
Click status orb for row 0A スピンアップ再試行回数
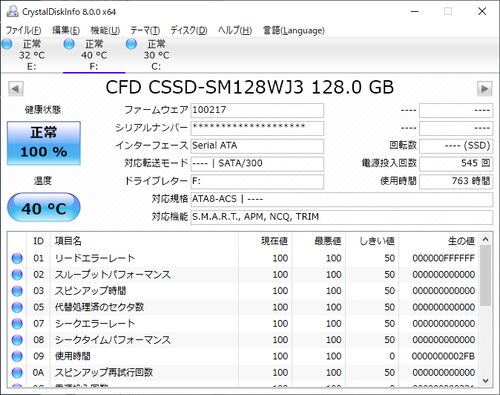click(17, 373)
